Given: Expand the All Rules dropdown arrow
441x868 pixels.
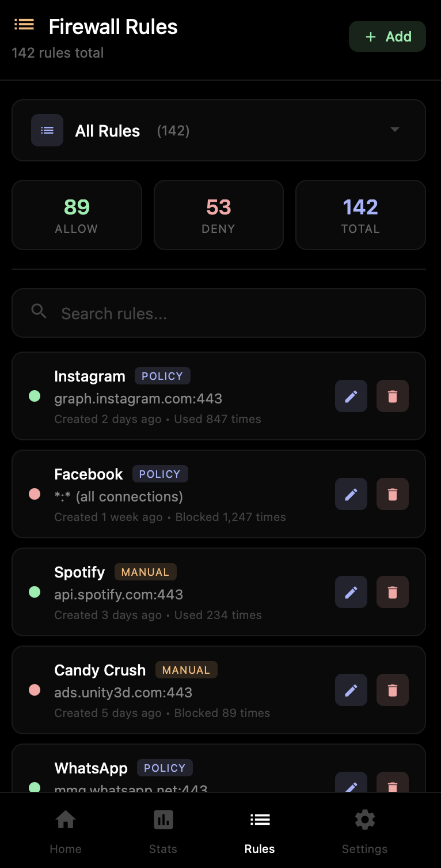Looking at the screenshot, I should click(395, 130).
